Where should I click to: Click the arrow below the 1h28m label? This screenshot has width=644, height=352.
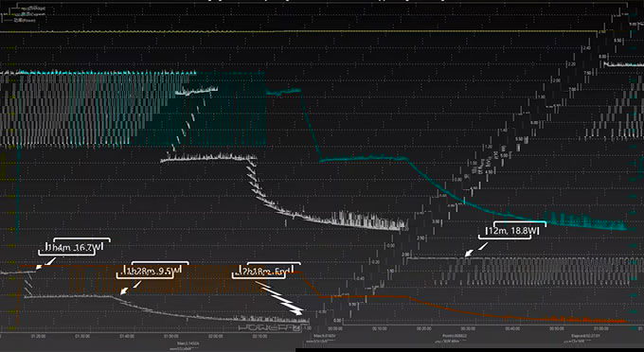point(131,287)
